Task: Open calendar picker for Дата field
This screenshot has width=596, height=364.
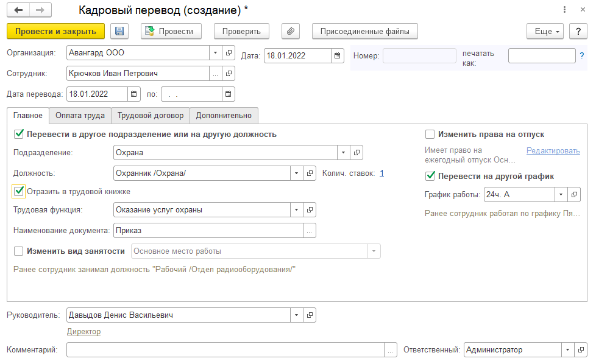Action: click(338, 56)
